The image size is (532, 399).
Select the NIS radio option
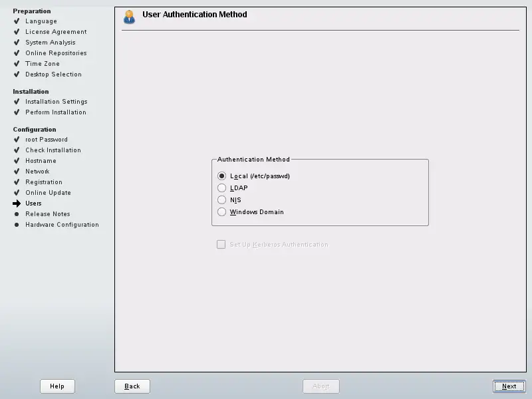221,200
